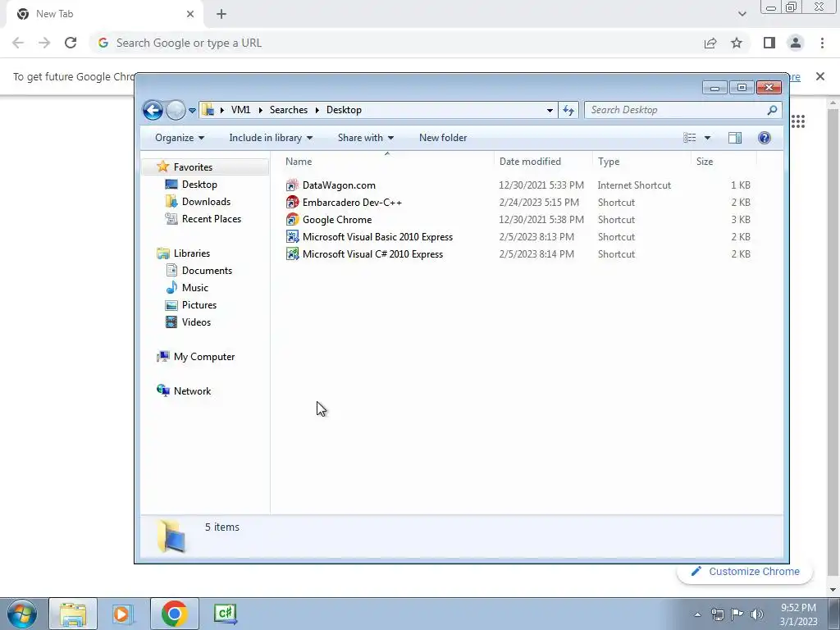This screenshot has width=840, height=630.
Task: Open Chrome tab search chevron
Action: tap(742, 14)
